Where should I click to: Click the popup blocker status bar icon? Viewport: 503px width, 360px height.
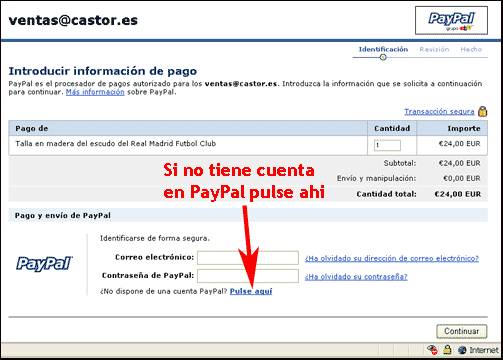pyautogui.click(x=432, y=350)
